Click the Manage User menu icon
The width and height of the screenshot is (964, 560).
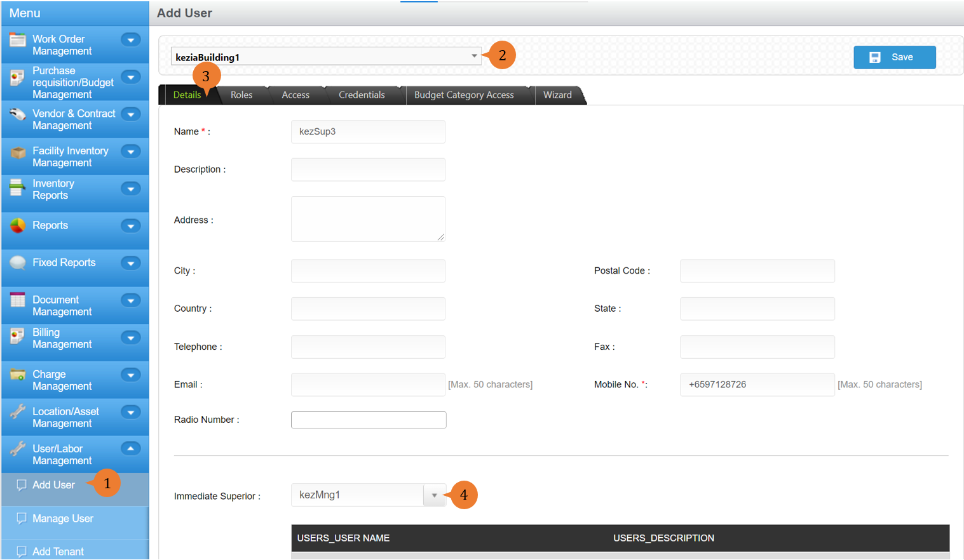click(x=22, y=519)
